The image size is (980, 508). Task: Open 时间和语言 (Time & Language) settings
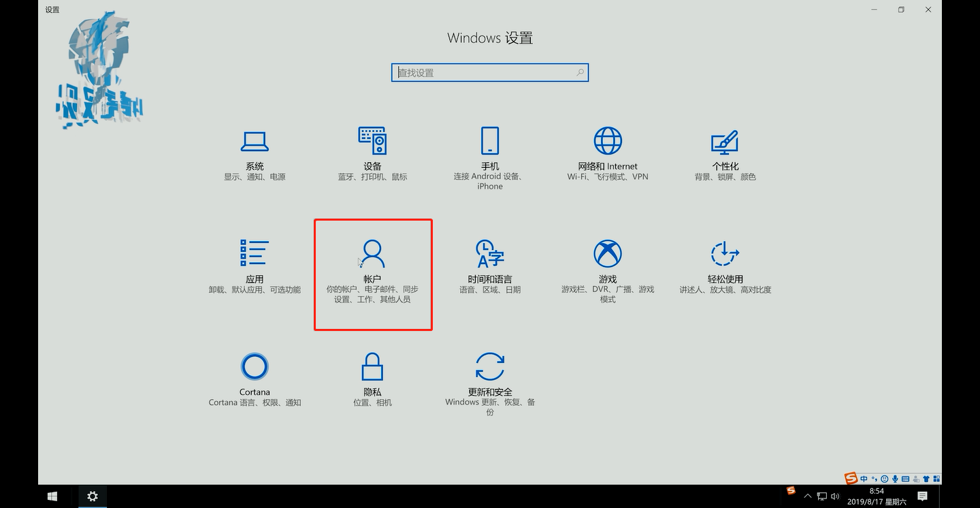[x=490, y=267]
